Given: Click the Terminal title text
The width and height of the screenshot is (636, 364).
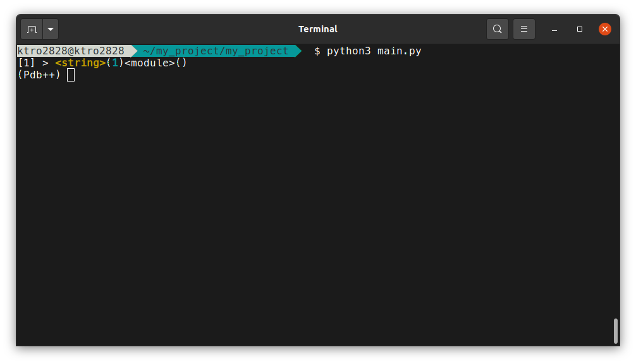Looking at the screenshot, I should point(318,29).
